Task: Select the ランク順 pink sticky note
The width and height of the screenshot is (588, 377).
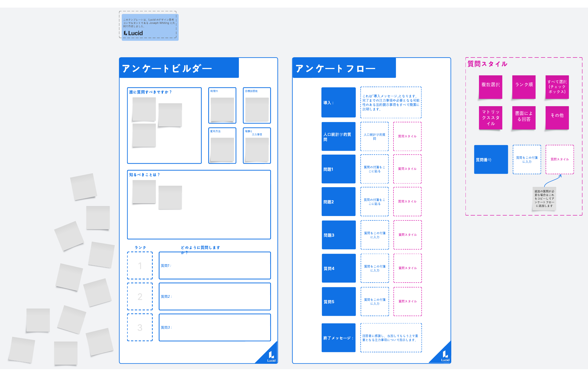Action: pyautogui.click(x=524, y=87)
